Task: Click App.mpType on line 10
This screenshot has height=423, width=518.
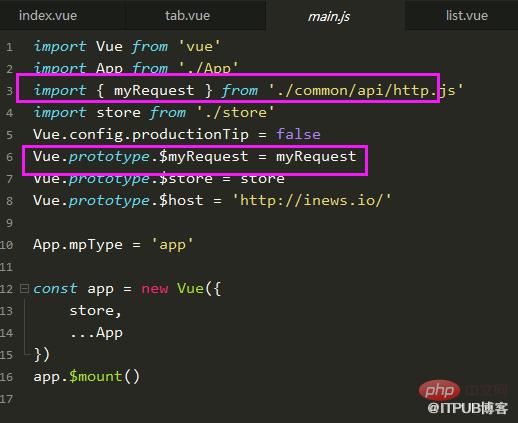Action: click(x=78, y=245)
